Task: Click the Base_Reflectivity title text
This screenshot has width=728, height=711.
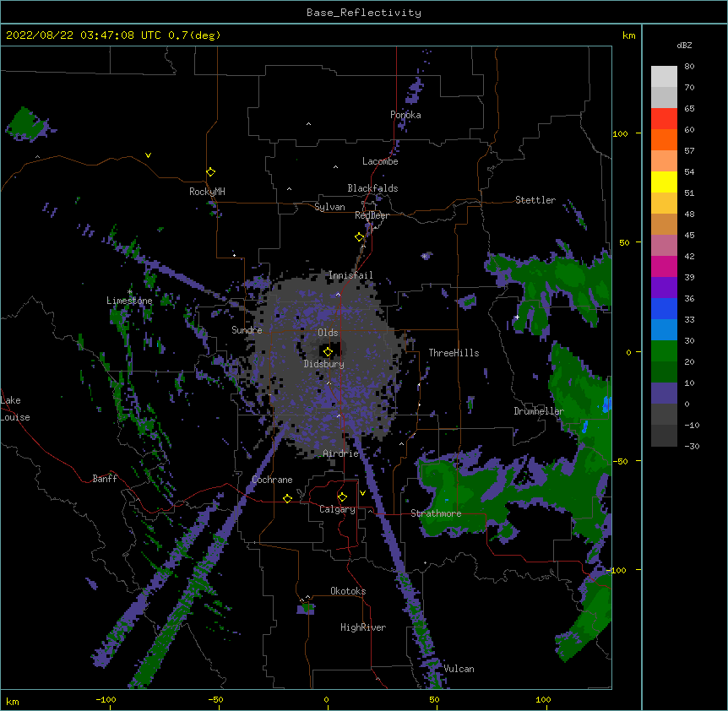Action: (363, 13)
